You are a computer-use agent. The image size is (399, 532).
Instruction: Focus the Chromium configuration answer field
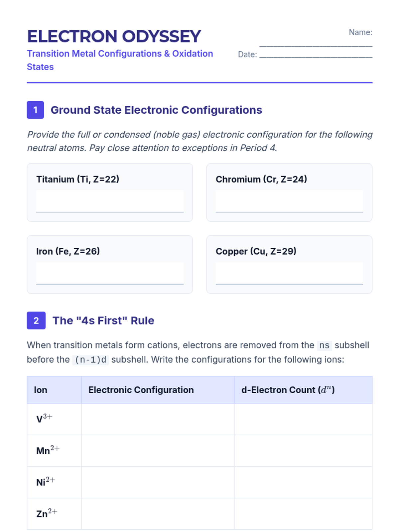click(x=289, y=201)
